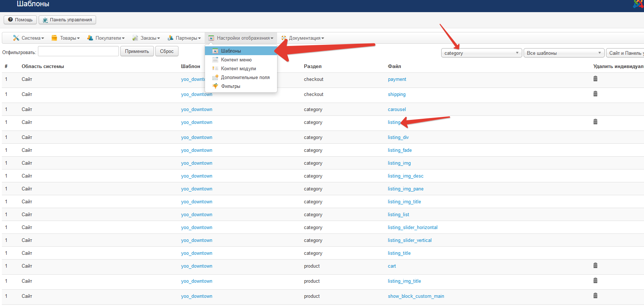The height and width of the screenshot is (307, 644).
Task: Click the trash icon in the shipping row
Action: tap(595, 94)
